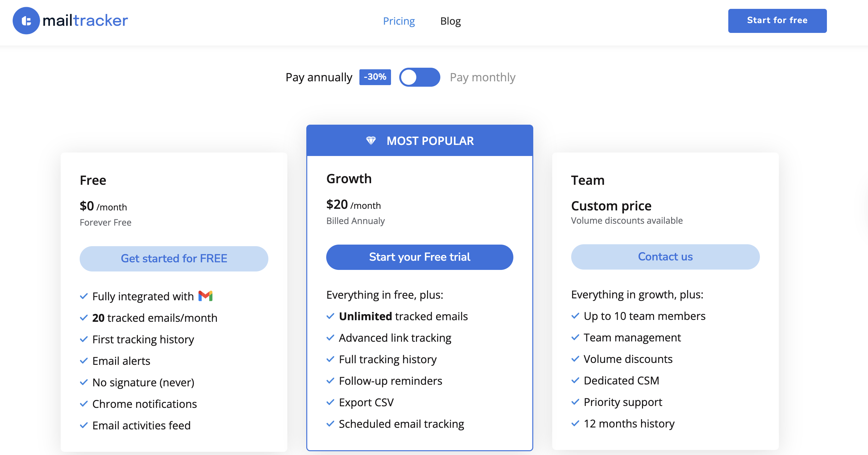Click the Gmail icon in Free plan
This screenshot has height=455, width=868.
pos(205,296)
